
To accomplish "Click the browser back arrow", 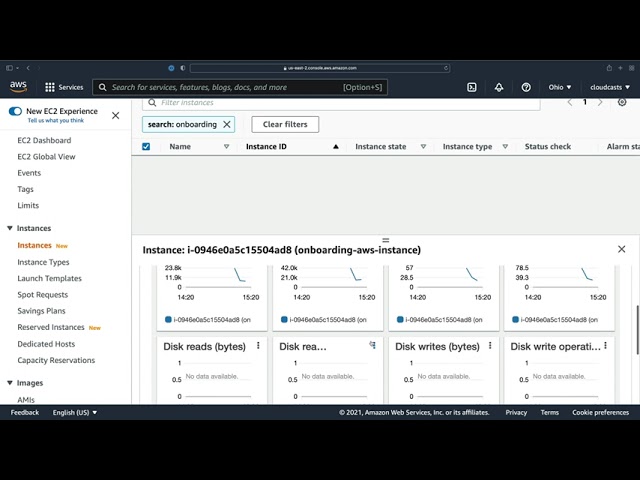I will point(28,68).
